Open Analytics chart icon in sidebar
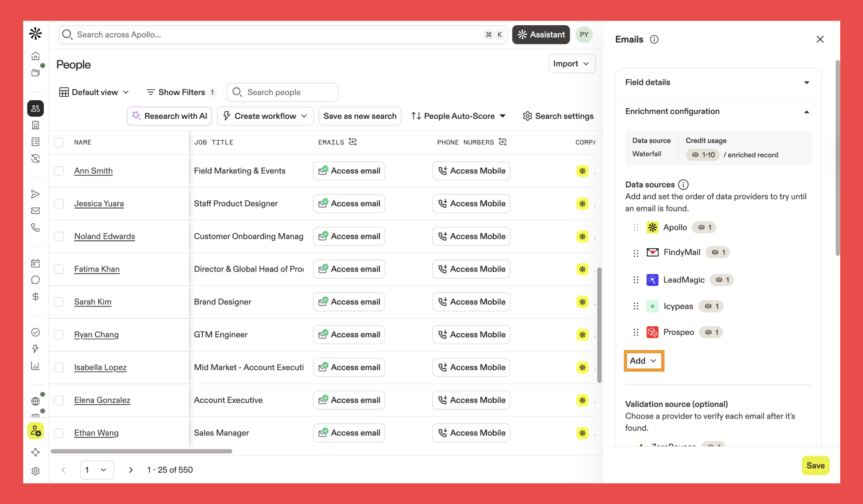The image size is (863, 504). pos(35,365)
